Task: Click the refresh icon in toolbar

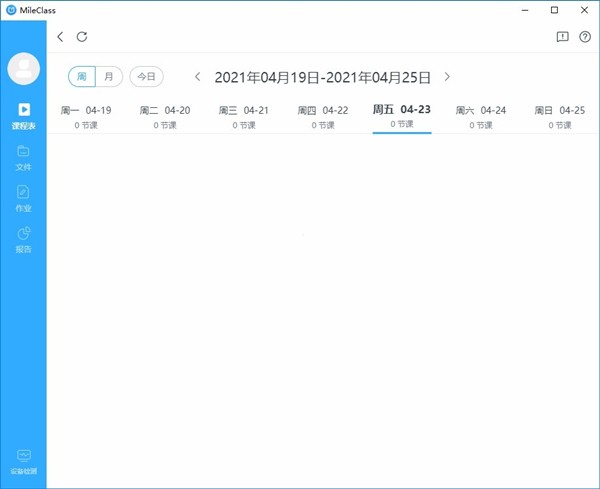Action: [82, 37]
